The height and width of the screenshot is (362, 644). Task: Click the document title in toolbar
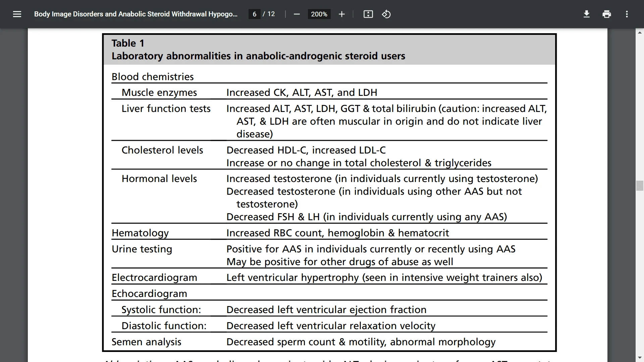pos(136,14)
